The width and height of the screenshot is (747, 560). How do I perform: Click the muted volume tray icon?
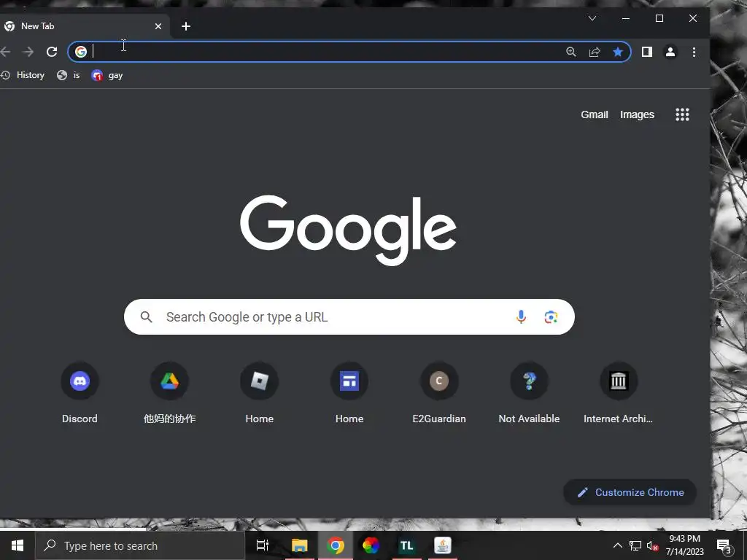[x=652, y=545]
